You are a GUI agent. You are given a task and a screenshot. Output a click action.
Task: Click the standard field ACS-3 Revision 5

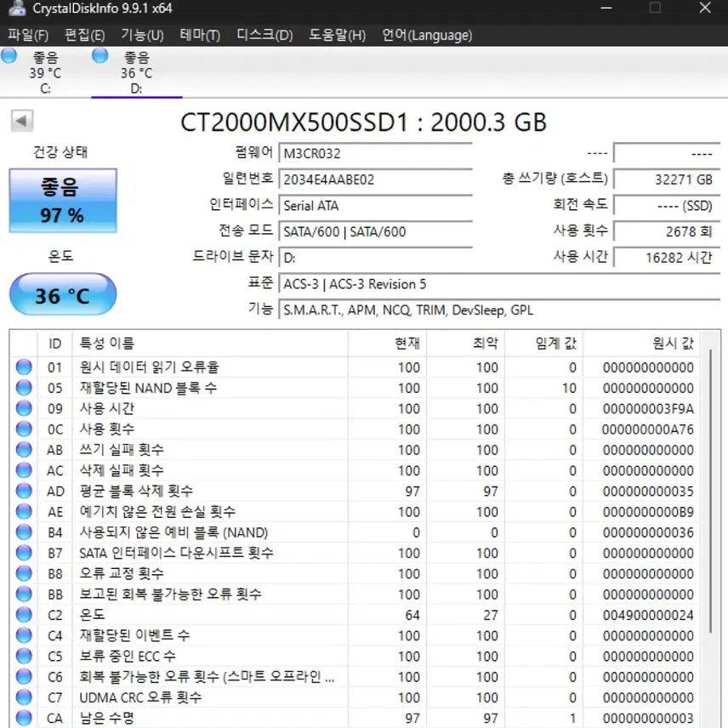(499, 284)
